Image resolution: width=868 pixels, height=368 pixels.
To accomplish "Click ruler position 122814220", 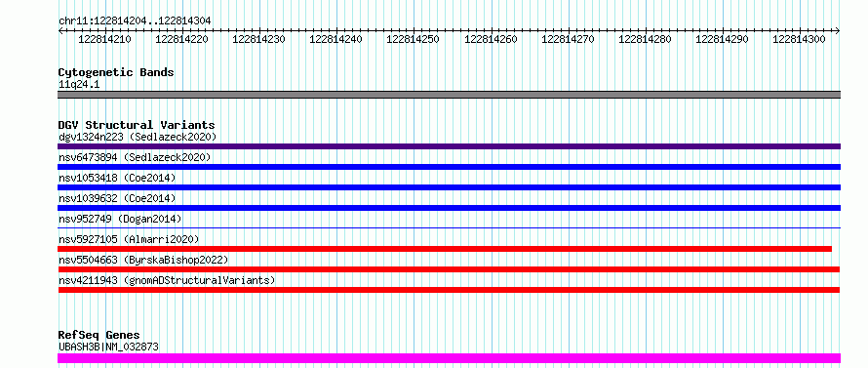I will tap(182, 39).
